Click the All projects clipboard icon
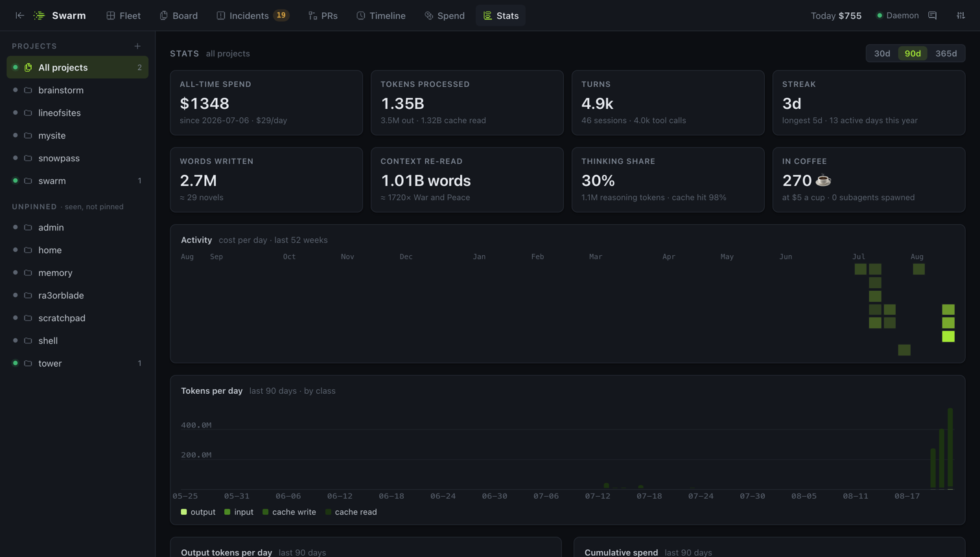980x557 pixels. coord(28,67)
